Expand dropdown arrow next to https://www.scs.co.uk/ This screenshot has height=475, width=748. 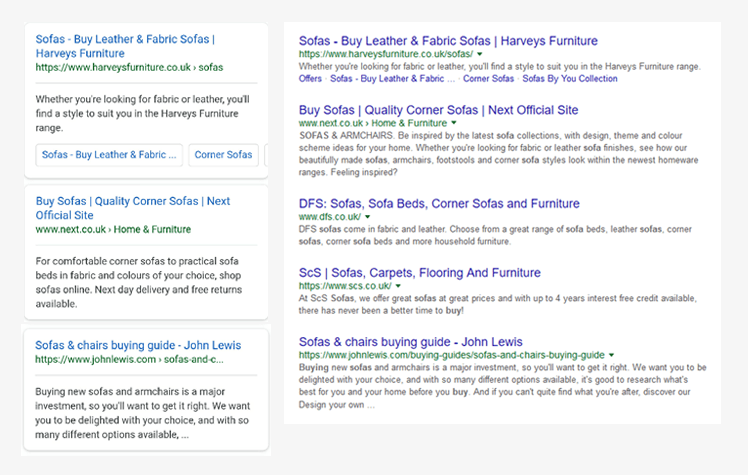(398, 286)
